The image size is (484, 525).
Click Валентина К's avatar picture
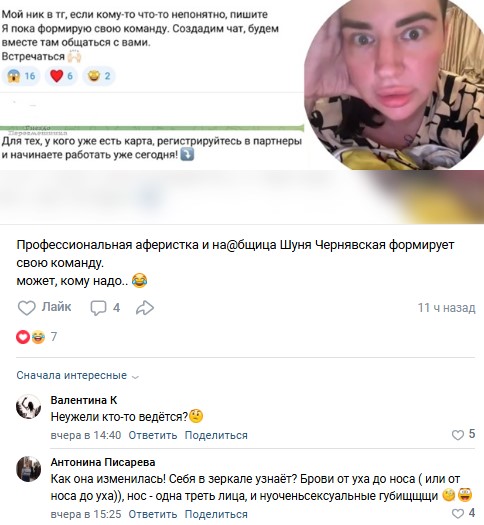pos(28,406)
